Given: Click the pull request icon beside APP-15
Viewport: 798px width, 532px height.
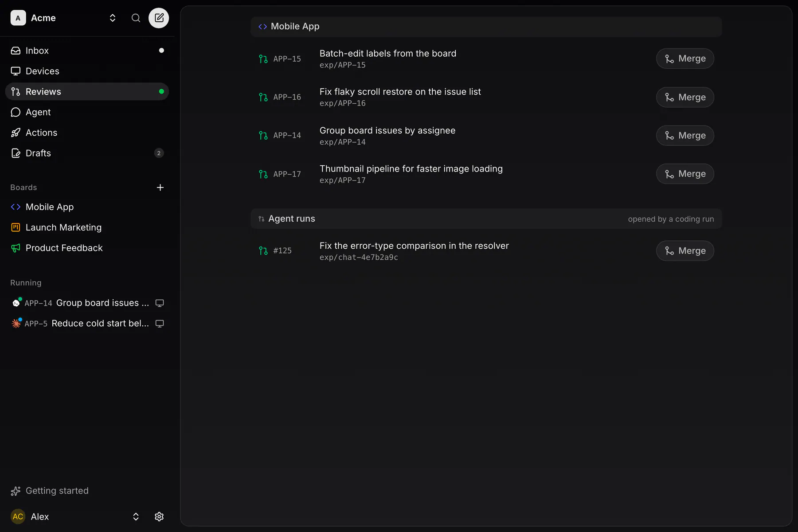Looking at the screenshot, I should pyautogui.click(x=263, y=59).
